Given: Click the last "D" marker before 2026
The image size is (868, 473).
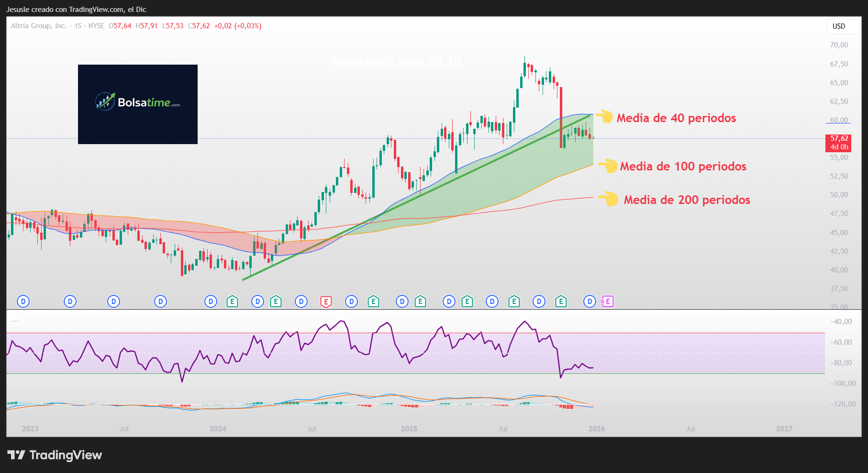Looking at the screenshot, I should [x=589, y=302].
